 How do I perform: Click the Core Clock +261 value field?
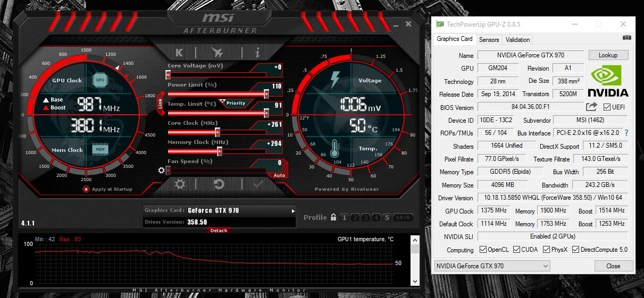click(x=274, y=124)
